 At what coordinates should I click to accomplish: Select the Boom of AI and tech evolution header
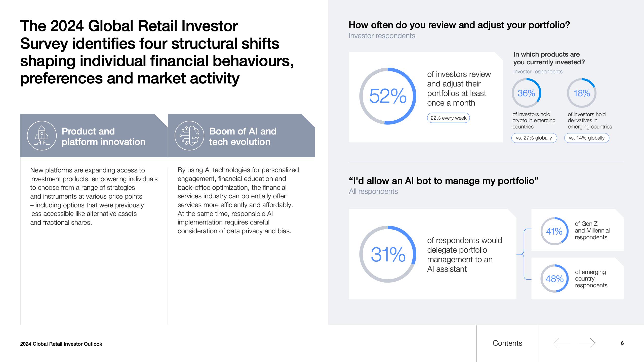tap(243, 137)
